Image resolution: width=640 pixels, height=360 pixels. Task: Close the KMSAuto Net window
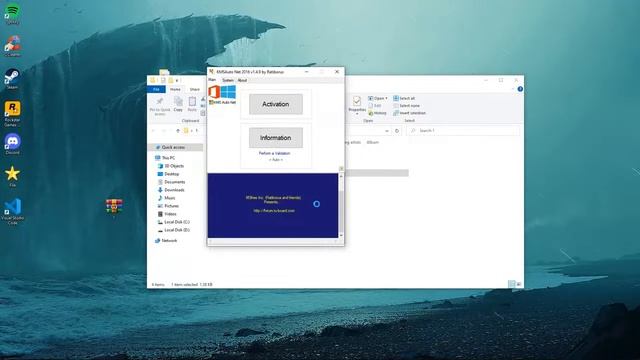pos(337,72)
